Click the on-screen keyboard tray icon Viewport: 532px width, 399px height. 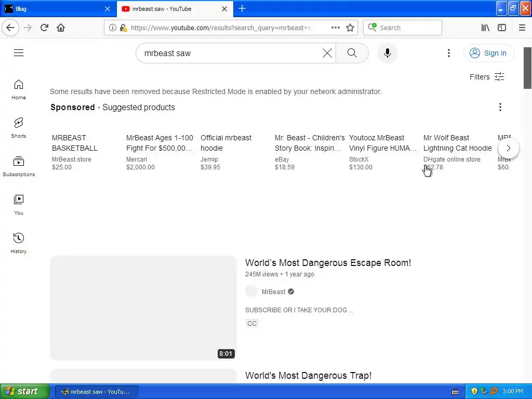click(x=455, y=392)
